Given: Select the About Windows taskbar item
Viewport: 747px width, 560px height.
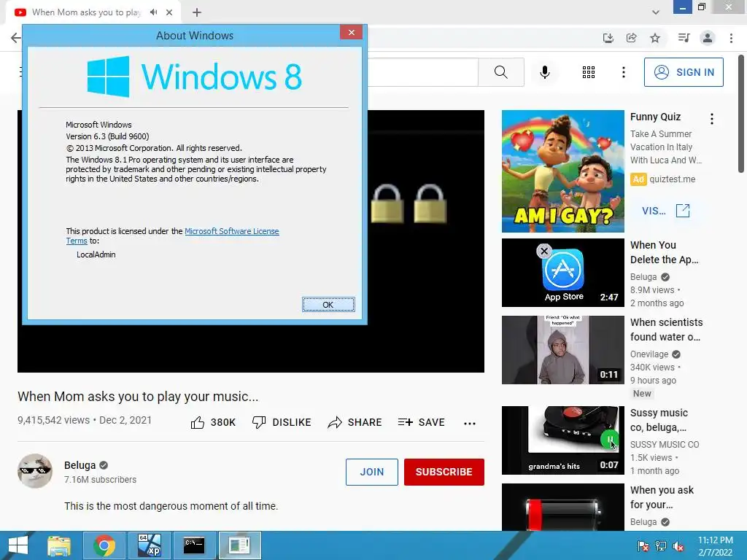Looking at the screenshot, I should click(x=239, y=545).
